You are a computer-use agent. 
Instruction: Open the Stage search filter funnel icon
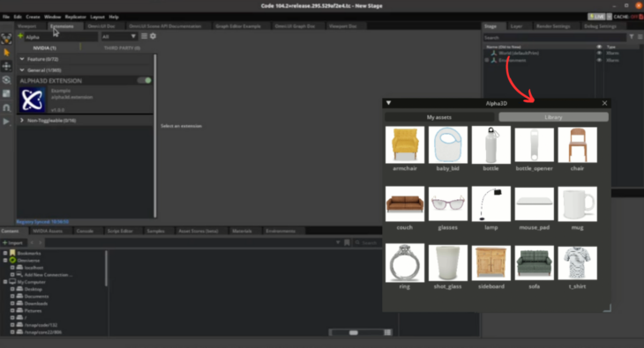632,37
